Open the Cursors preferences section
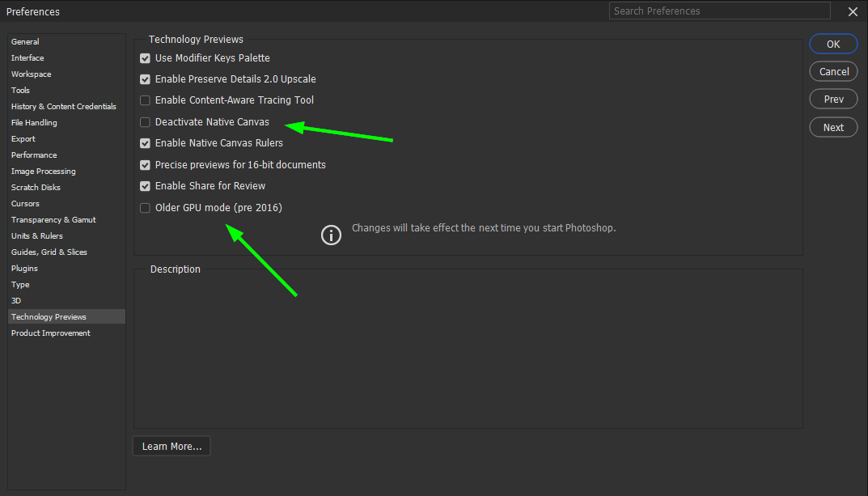This screenshot has width=868, height=496. point(25,203)
